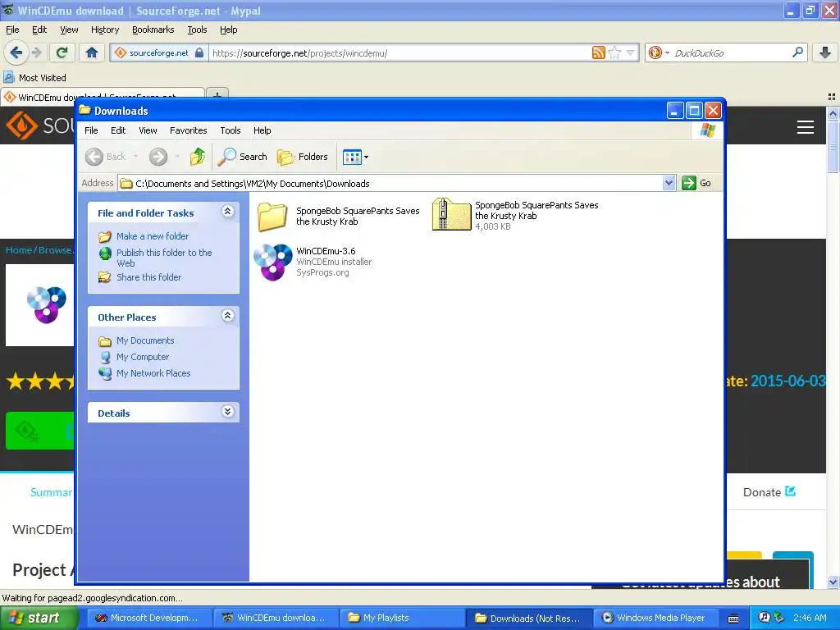Click the Summary tab on SourceForge page
Screen dimensions: 840x630
51,492
